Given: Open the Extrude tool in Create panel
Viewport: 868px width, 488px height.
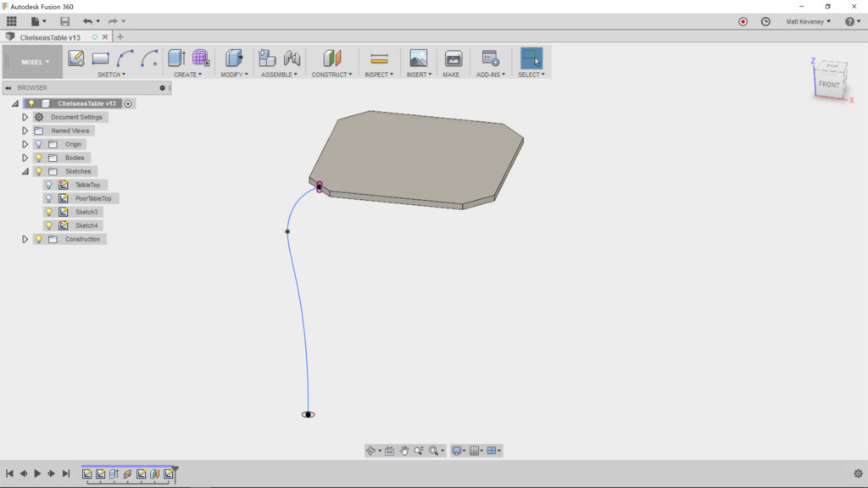Looking at the screenshot, I should (x=175, y=56).
